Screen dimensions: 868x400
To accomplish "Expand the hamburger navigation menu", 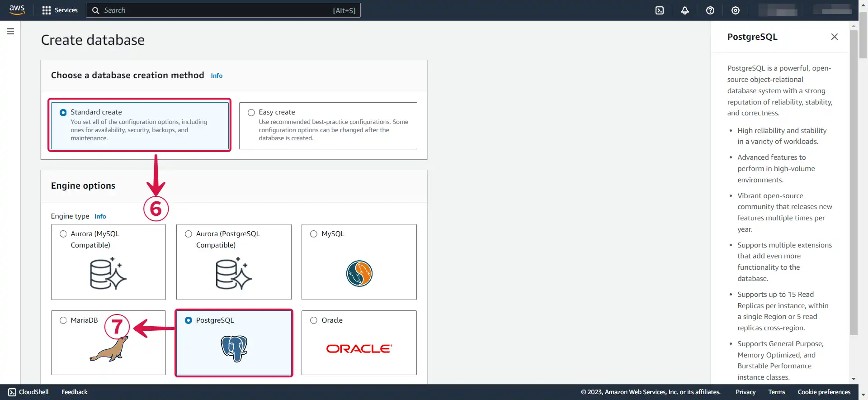I will point(10,31).
